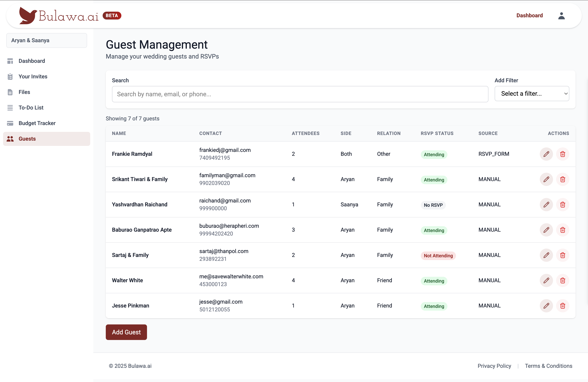Open the user profile icon in header
This screenshot has width=588, height=382.
[x=561, y=16]
